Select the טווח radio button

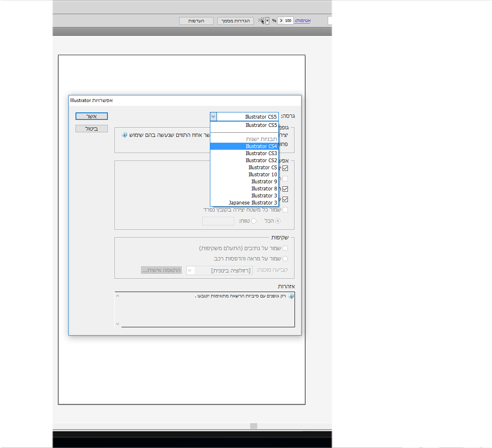pos(254,221)
